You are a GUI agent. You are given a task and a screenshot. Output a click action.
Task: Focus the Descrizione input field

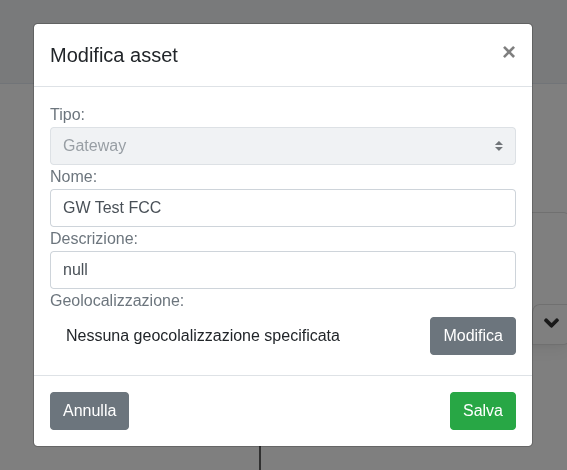tap(283, 270)
